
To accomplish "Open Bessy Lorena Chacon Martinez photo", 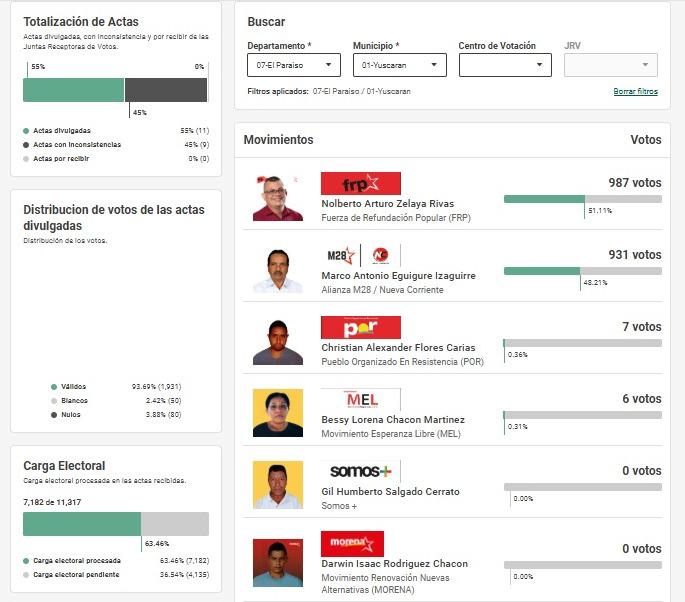I will pyautogui.click(x=278, y=413).
